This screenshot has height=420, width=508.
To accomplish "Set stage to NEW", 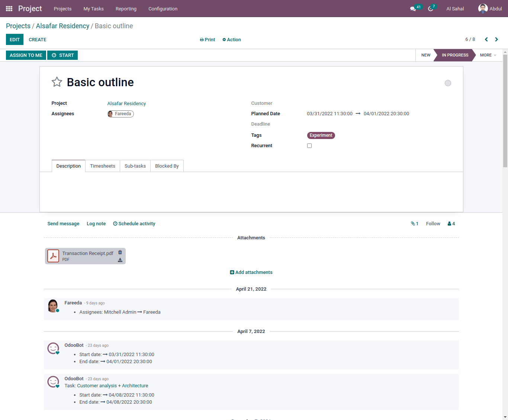I will (425, 55).
